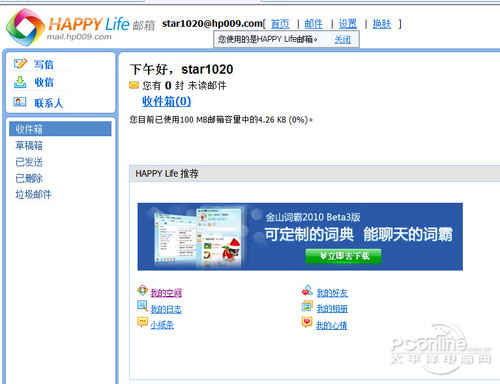Open the 垃圾邮件 spam folder
The width and height of the screenshot is (500, 384).
click(x=33, y=194)
